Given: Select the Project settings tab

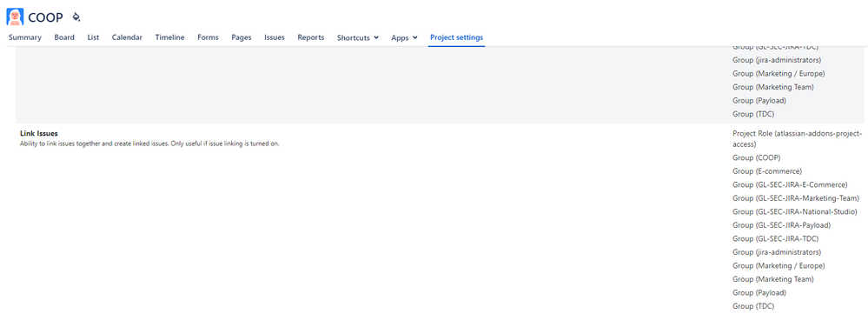Looking at the screenshot, I should (x=457, y=37).
